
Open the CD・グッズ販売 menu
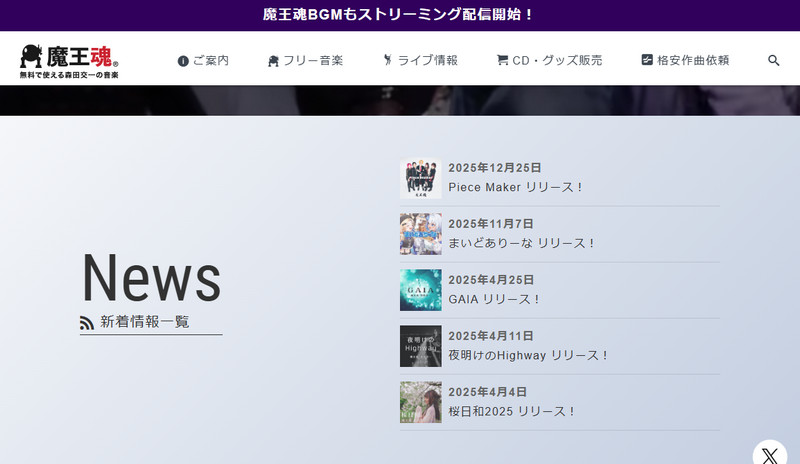[x=549, y=60]
